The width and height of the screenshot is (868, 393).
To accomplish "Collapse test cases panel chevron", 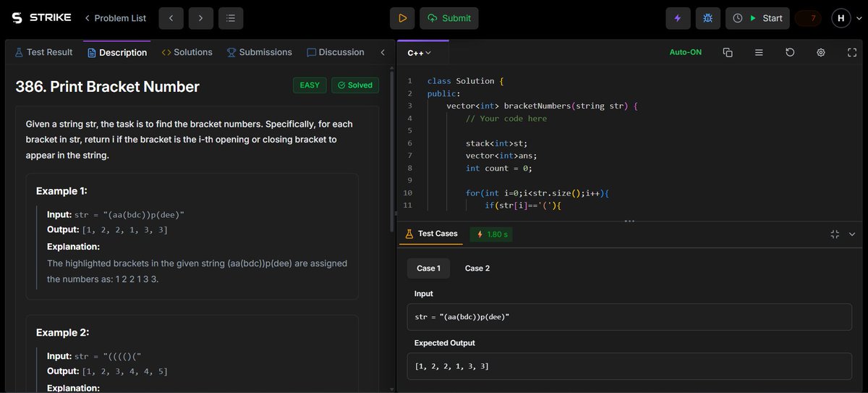I will 852,234.
